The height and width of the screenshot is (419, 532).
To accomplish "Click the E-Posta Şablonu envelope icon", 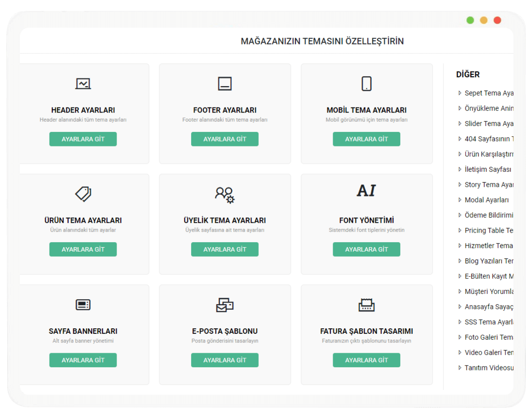I will tap(225, 305).
